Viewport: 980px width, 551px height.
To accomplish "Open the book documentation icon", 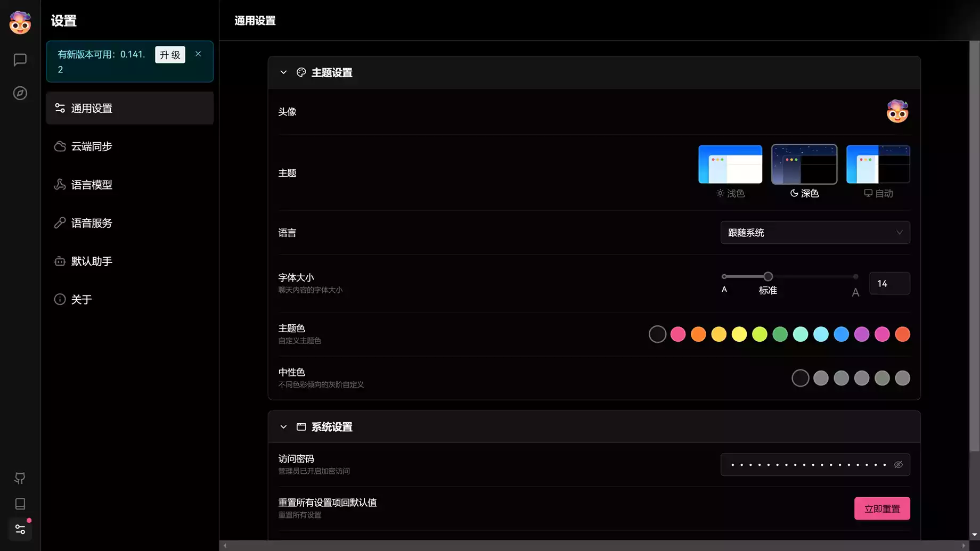I will point(20,504).
